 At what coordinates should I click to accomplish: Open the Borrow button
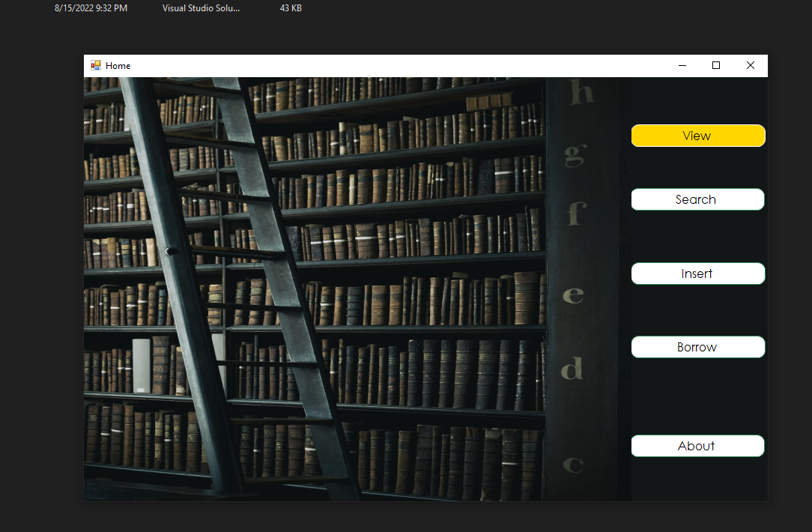click(697, 347)
